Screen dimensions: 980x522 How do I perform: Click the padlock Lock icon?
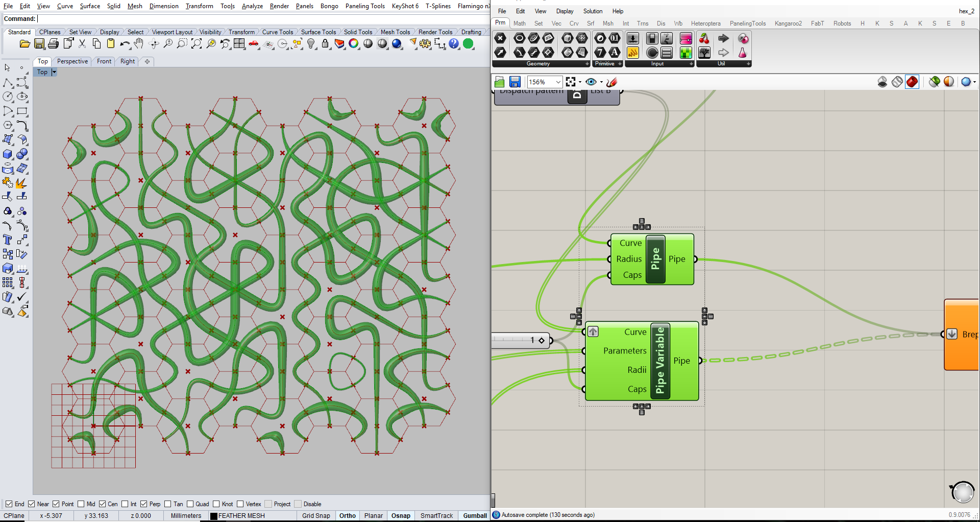click(325, 44)
